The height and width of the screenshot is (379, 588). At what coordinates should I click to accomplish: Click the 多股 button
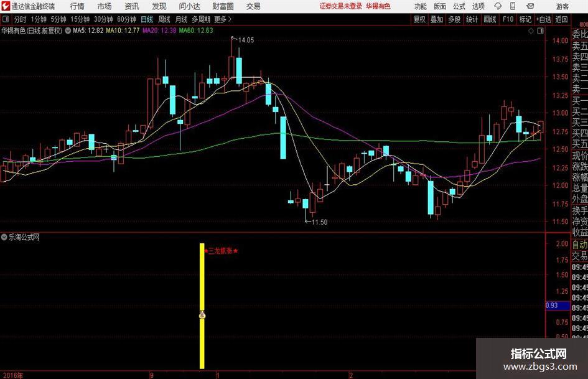click(454, 19)
